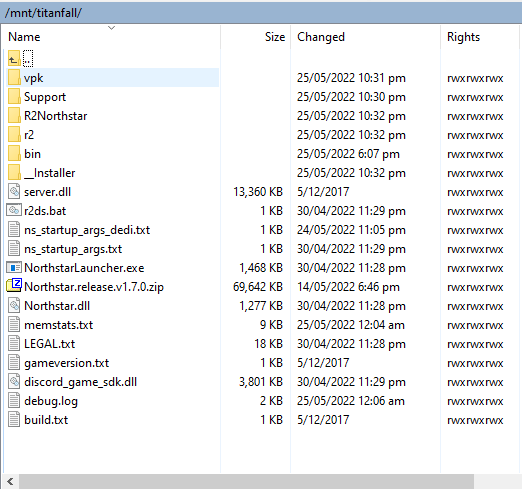Click the '1,468 KB' size of NorthstarLauncher.exe
The width and height of the screenshot is (522, 489).
tap(261, 268)
